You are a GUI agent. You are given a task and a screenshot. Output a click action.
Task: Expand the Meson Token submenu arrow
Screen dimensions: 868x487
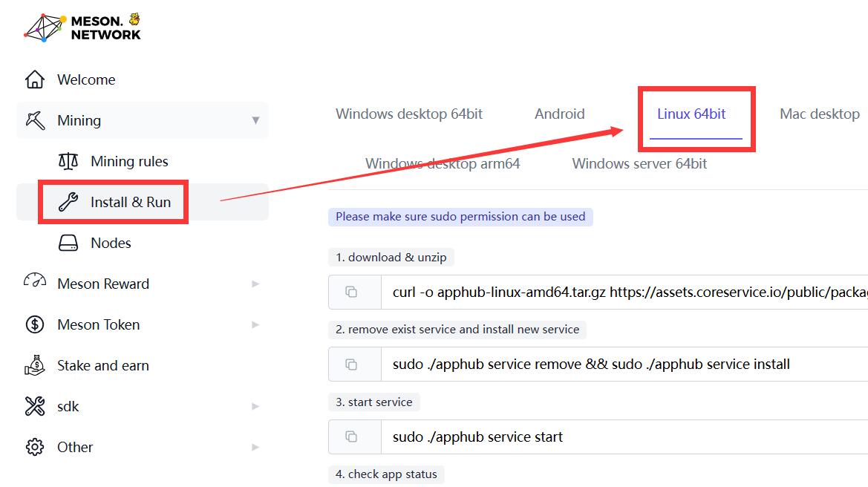point(255,324)
